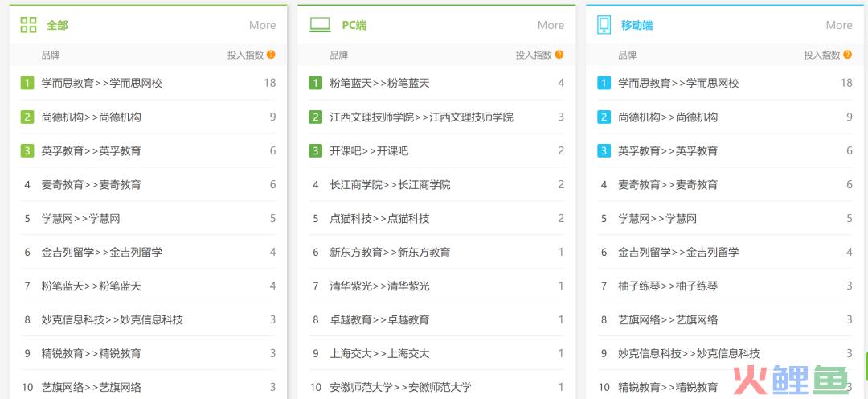Click 英孚教育>>英孚教育 in 移动端 panel
This screenshot has width=868, height=399.
(x=668, y=150)
